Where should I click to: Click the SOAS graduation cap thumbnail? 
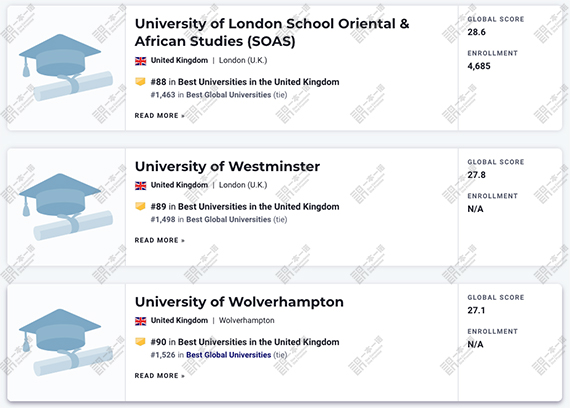pos(66,68)
